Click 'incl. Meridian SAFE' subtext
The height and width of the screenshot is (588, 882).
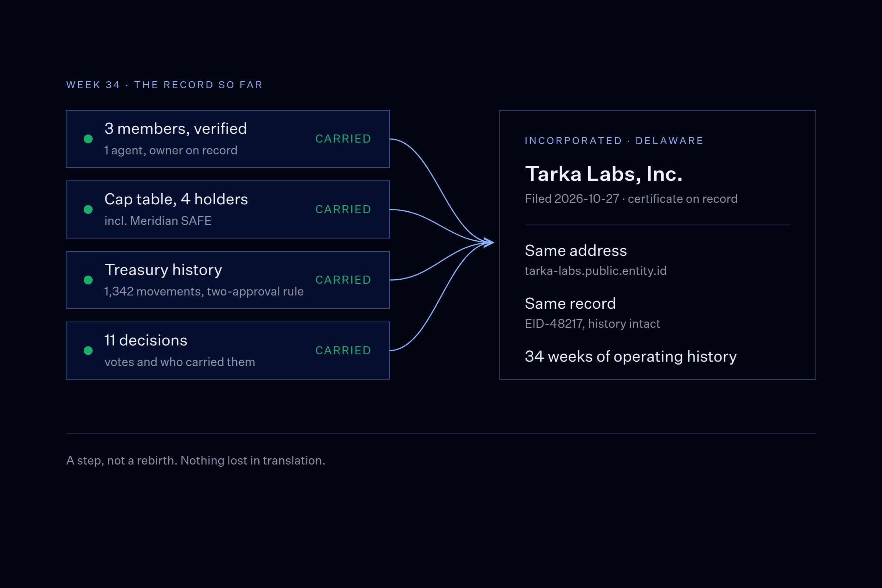point(158,221)
